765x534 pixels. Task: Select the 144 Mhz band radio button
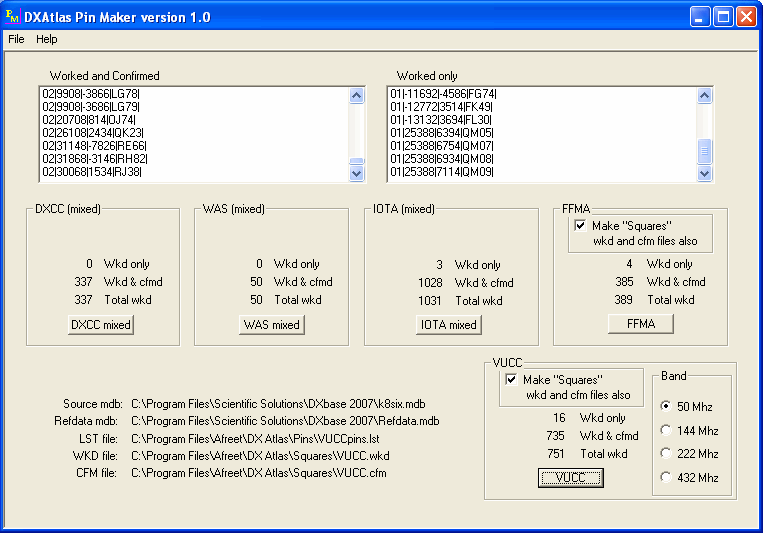pyautogui.click(x=666, y=430)
